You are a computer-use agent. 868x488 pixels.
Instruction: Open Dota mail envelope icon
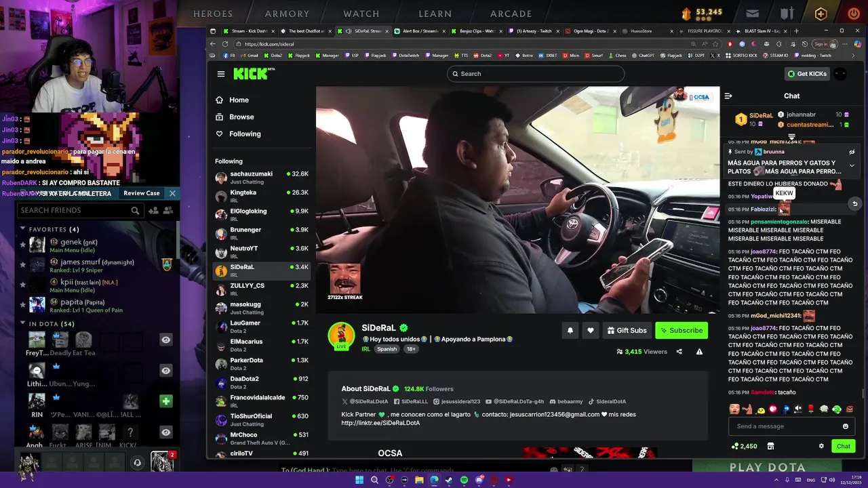753,13
